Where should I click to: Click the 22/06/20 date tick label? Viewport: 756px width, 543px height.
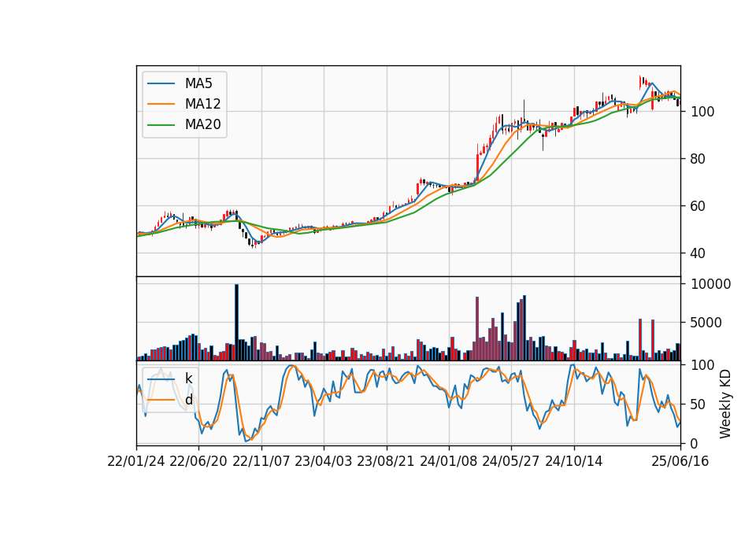click(x=198, y=462)
